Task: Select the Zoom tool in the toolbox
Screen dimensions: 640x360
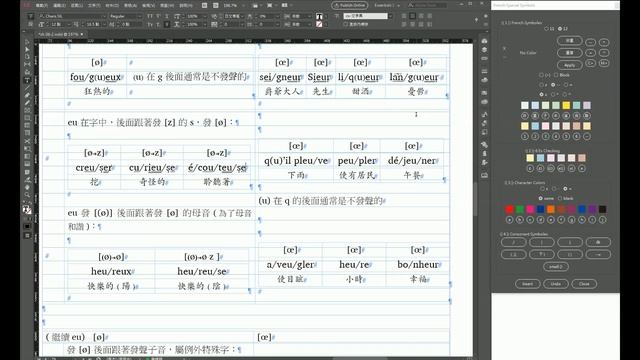Action: (x=27, y=195)
